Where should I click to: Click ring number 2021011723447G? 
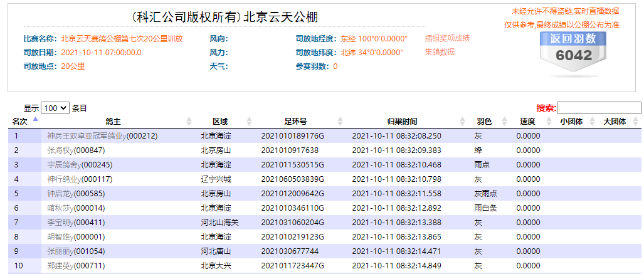pos(293,266)
